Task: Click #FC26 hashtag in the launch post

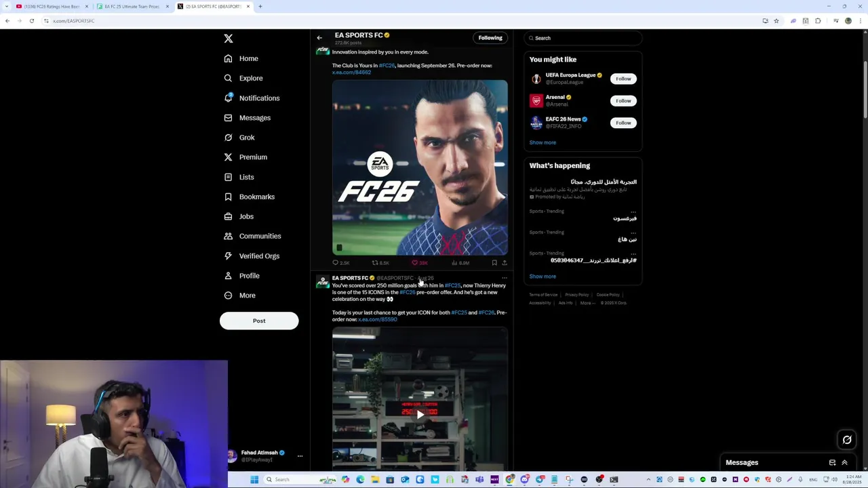Action: [x=387, y=66]
